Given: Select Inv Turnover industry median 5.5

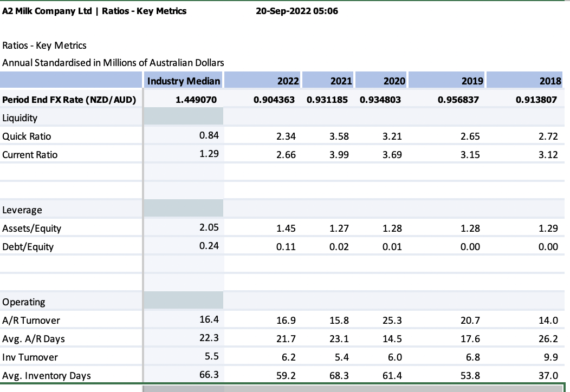Looking at the screenshot, I should tap(211, 356).
